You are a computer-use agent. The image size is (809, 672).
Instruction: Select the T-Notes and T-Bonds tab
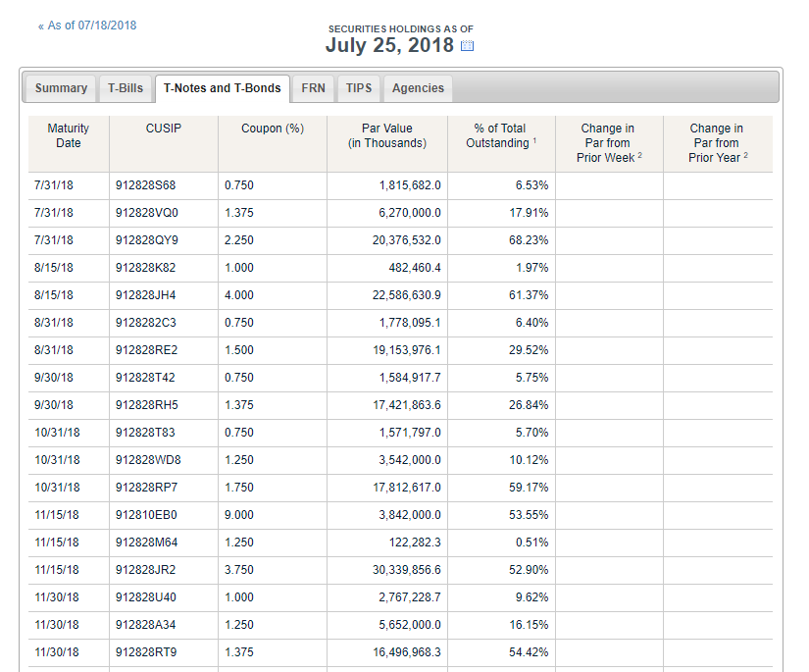222,88
